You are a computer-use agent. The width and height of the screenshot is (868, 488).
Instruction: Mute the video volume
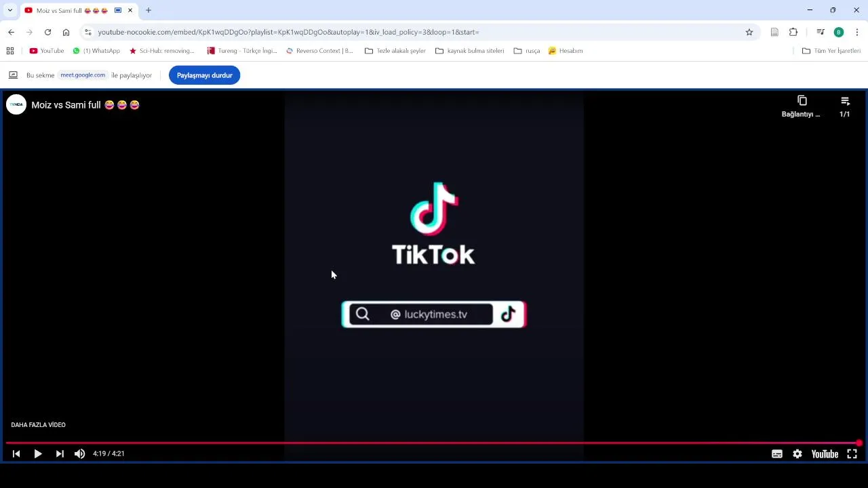click(80, 454)
